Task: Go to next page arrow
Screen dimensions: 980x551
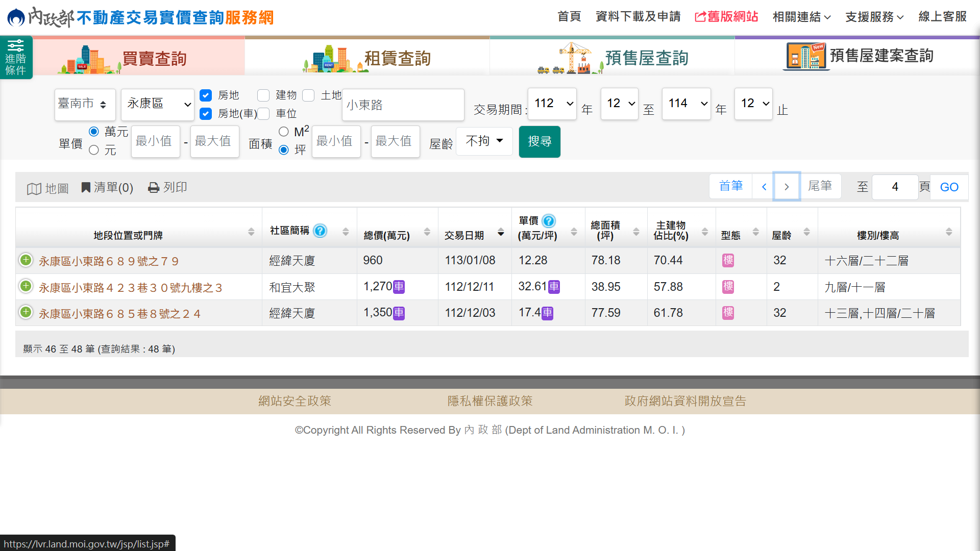Action: click(x=786, y=187)
